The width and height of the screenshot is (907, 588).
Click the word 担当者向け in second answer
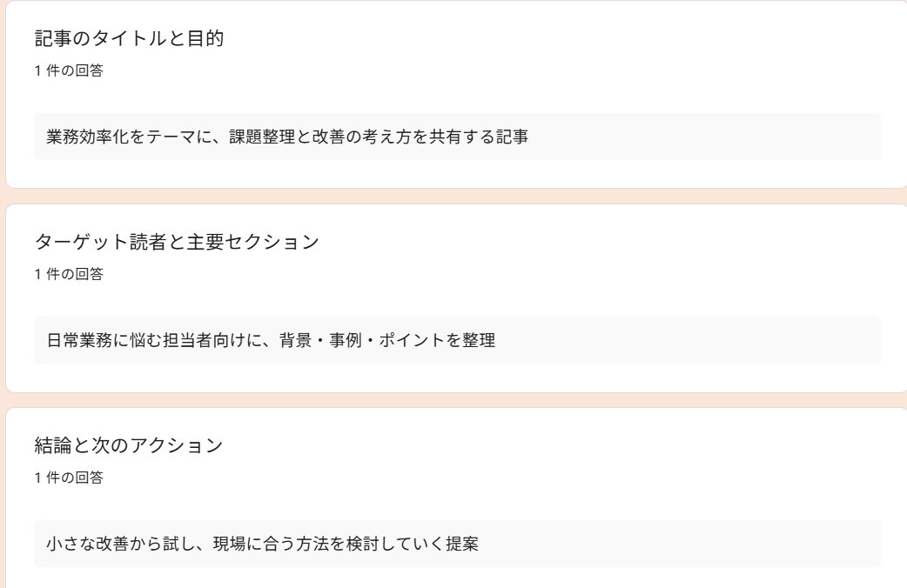coord(205,340)
